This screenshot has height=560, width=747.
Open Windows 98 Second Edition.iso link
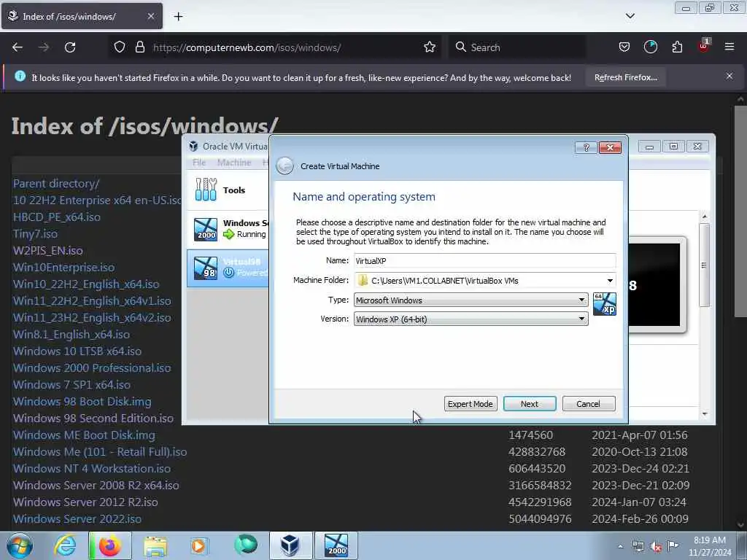click(x=93, y=418)
